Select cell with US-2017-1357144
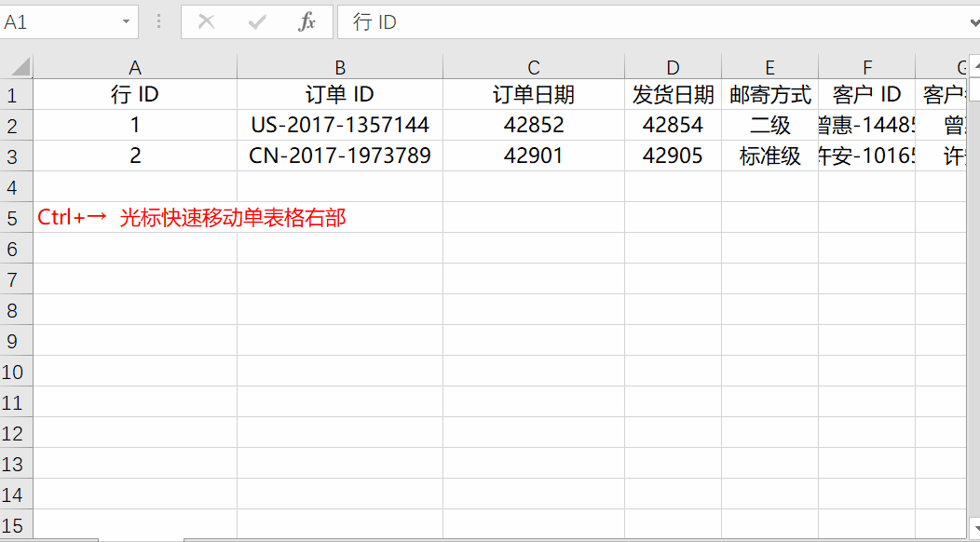Screen dimensions: 980x542 click(340, 125)
